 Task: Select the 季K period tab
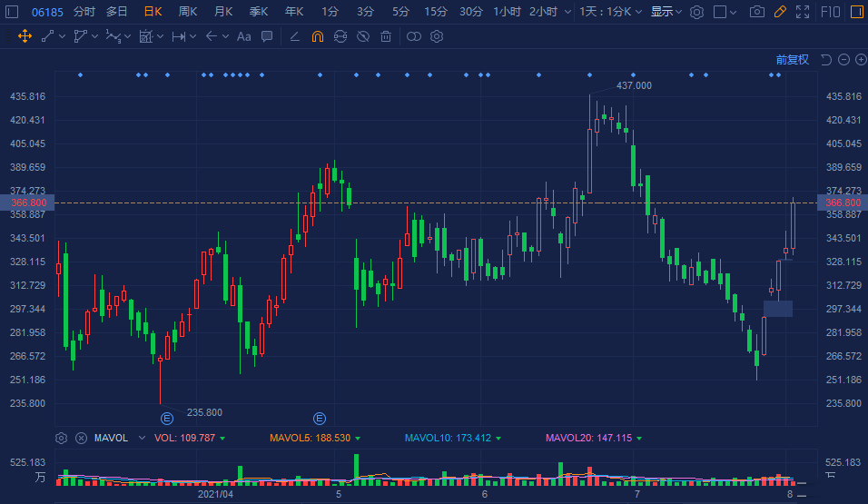click(x=259, y=12)
